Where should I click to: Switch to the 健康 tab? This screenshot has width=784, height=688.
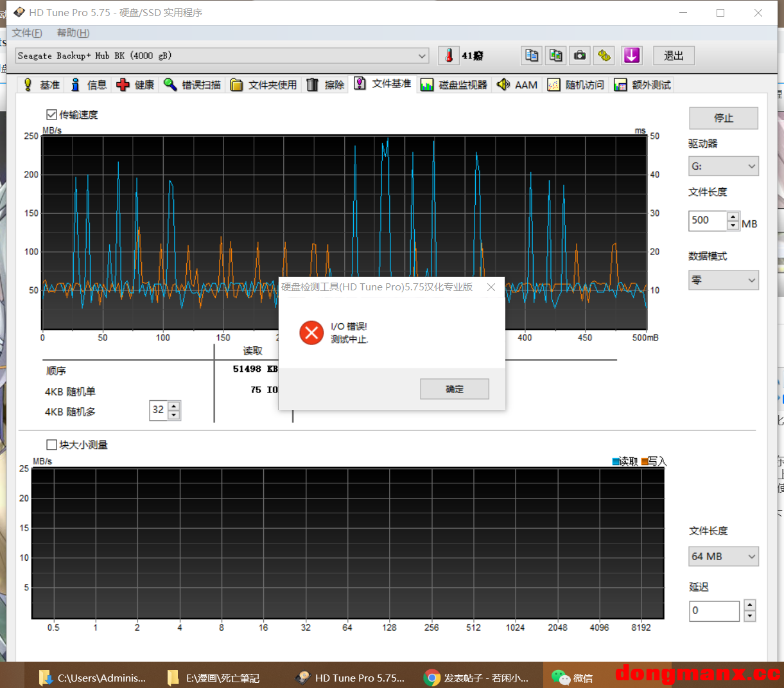[x=135, y=85]
